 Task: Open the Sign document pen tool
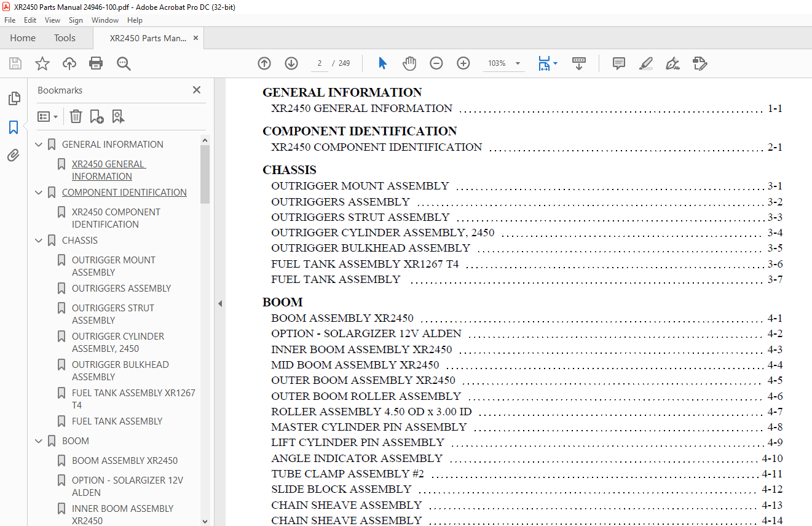(672, 63)
